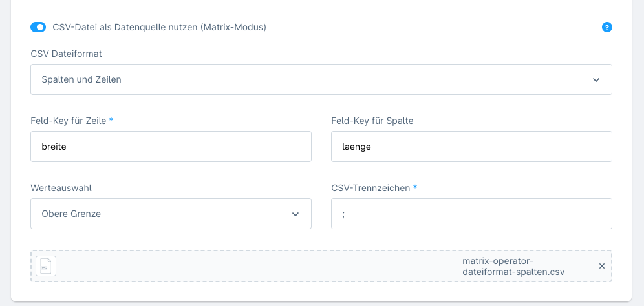The image size is (644, 306).
Task: Click the blue help question mark icon
Action: pos(606,27)
